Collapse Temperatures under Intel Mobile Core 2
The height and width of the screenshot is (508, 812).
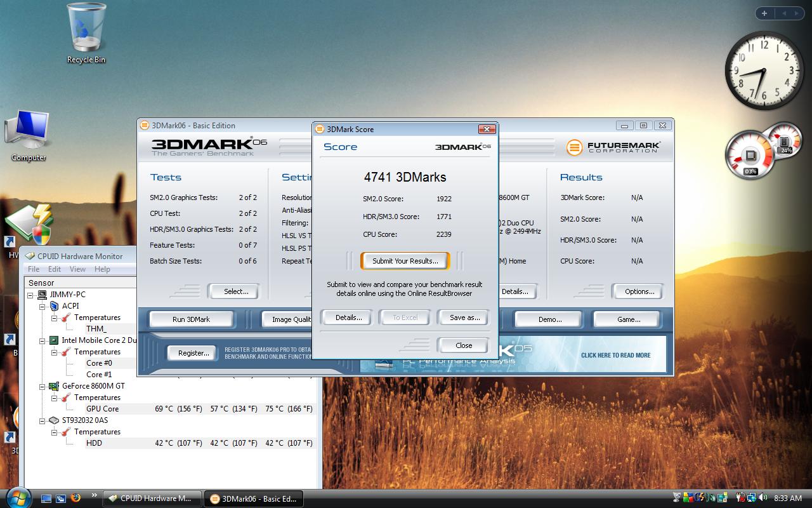point(55,352)
